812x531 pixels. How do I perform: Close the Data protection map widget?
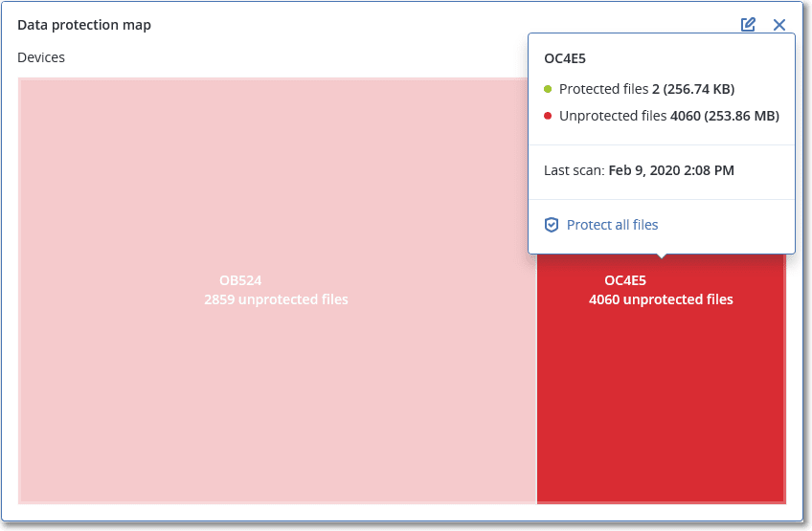tap(779, 25)
